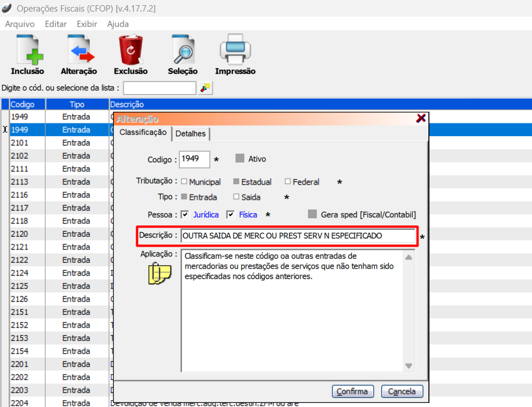Image resolution: width=532 pixels, height=407 pixels.
Task: Click the yellow notepad Aplicação icon
Action: (160, 273)
